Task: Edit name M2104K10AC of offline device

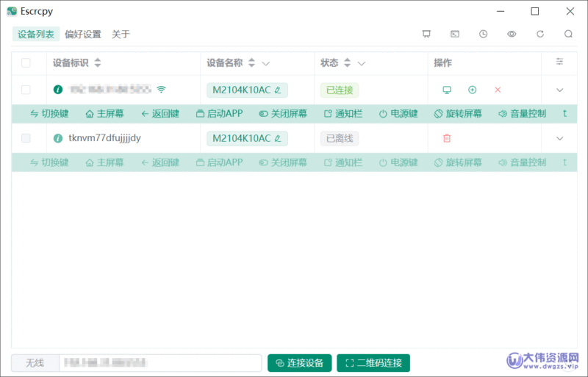Action: [278, 138]
